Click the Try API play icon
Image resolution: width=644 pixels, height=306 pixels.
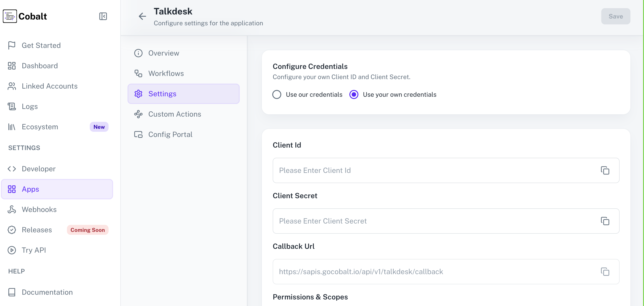tap(12, 250)
